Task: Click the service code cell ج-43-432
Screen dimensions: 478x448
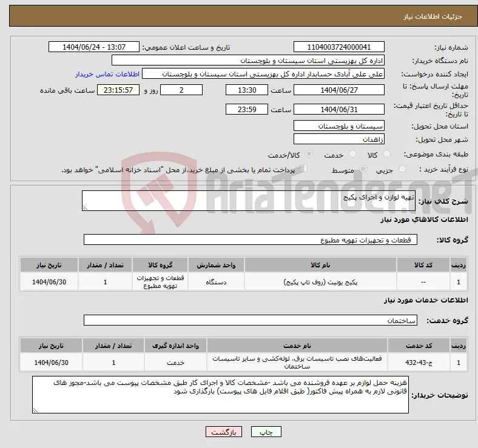Action: click(419, 363)
